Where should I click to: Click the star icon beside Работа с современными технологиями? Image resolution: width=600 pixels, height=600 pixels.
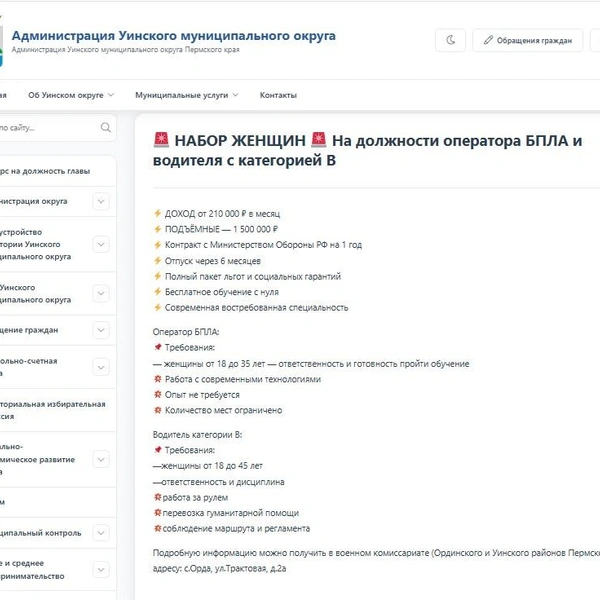point(158,379)
